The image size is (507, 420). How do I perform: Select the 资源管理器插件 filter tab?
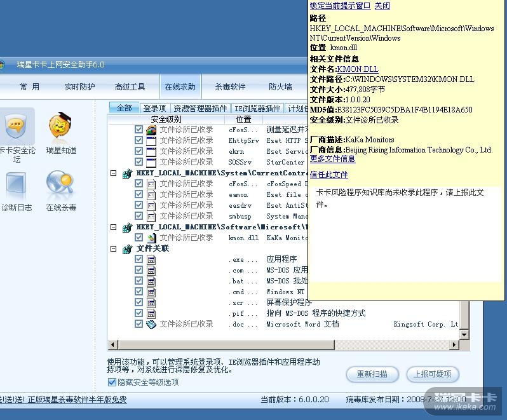point(200,108)
